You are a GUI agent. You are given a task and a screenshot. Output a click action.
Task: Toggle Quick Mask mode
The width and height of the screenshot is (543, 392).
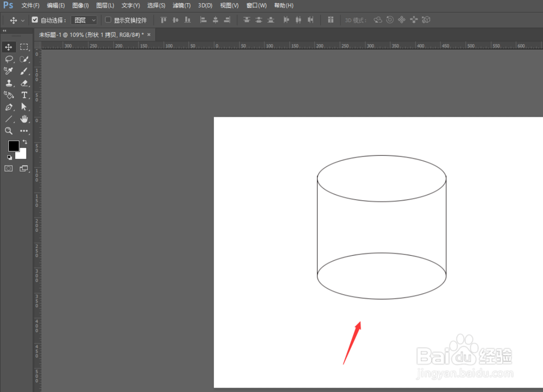pos(9,169)
